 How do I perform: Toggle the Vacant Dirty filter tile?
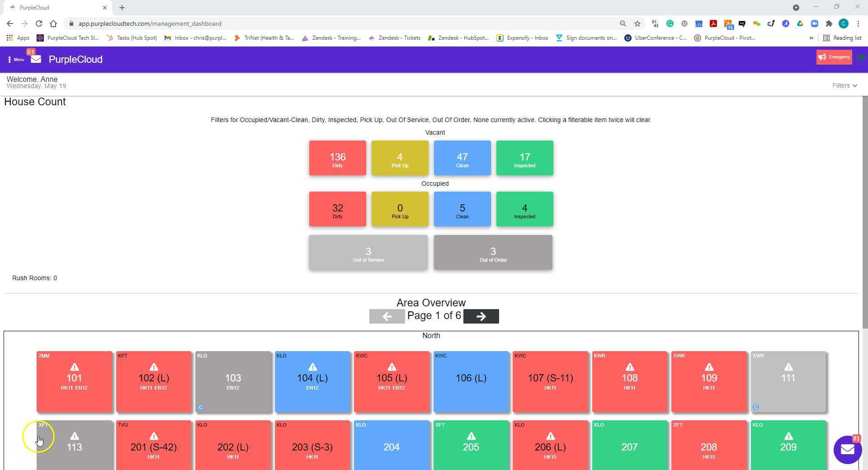pyautogui.click(x=338, y=158)
